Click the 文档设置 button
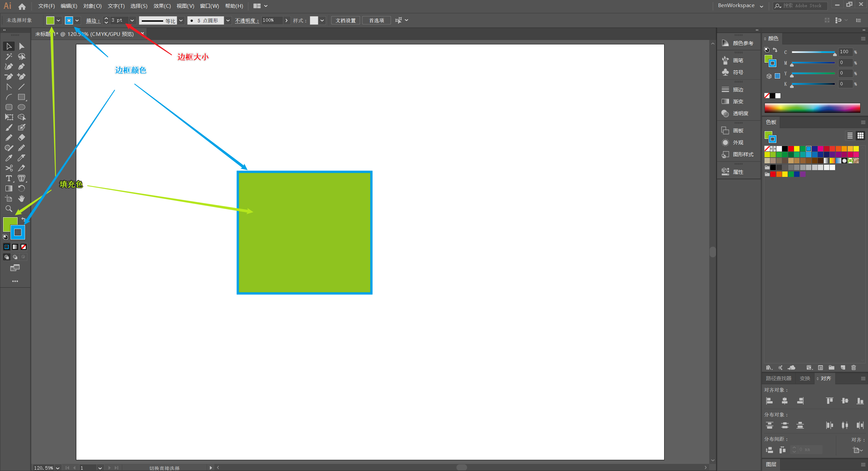Screen dimensions: 868x471 345,20
